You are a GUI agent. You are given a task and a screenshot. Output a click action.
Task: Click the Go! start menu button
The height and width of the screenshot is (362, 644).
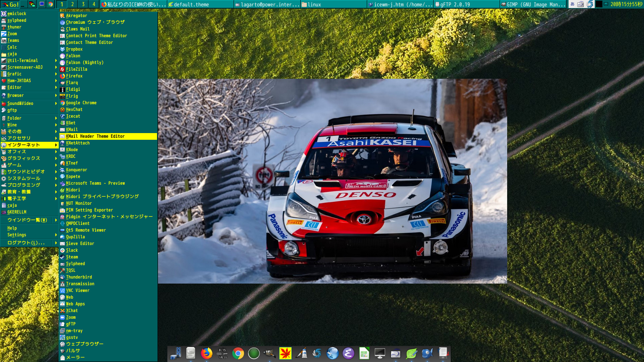tap(10, 4)
